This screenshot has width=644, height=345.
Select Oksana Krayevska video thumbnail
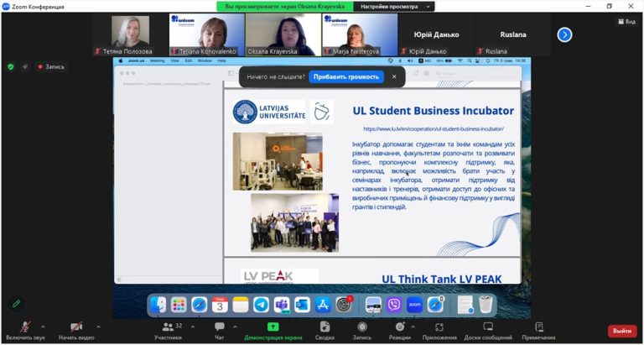click(x=283, y=34)
